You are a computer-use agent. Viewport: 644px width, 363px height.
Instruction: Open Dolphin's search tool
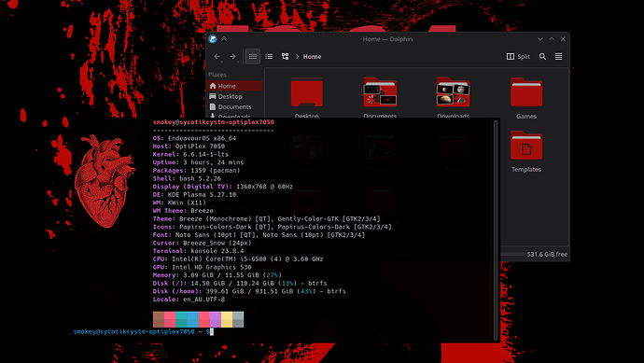[542, 57]
